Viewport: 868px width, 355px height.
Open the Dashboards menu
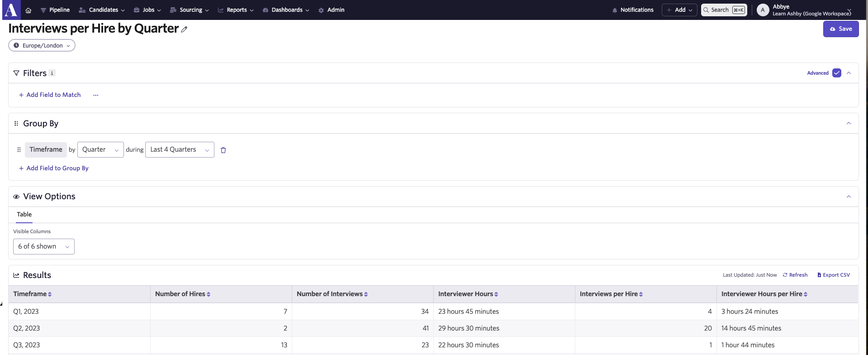(x=286, y=10)
